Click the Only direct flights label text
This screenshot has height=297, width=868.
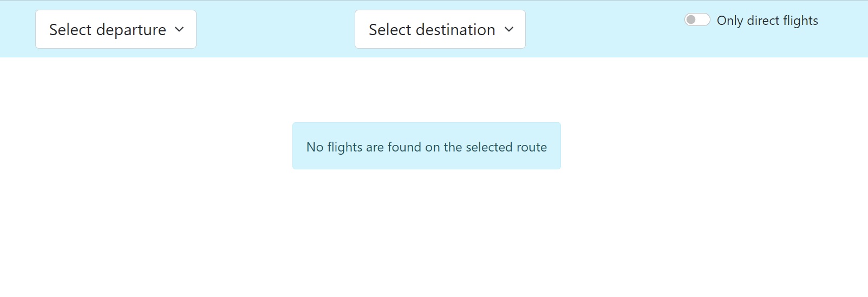(x=767, y=21)
